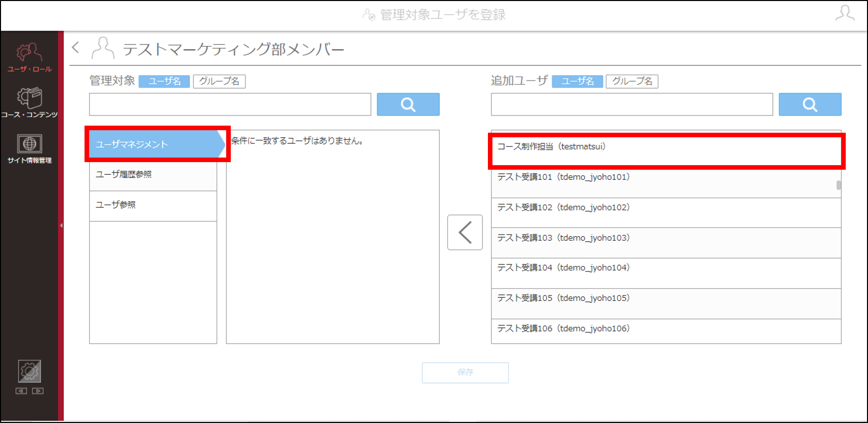The width and height of the screenshot is (868, 423).
Task: Click the user list scrollbar thumb
Action: pyautogui.click(x=839, y=185)
